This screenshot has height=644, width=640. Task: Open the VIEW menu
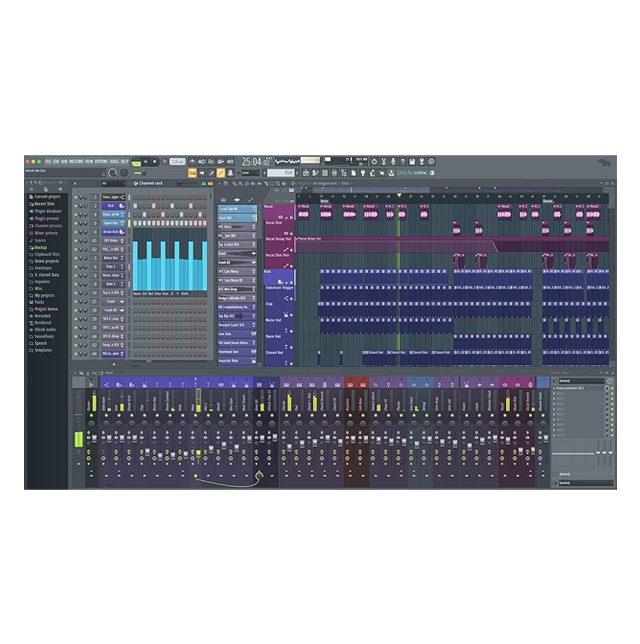pyautogui.click(x=89, y=161)
